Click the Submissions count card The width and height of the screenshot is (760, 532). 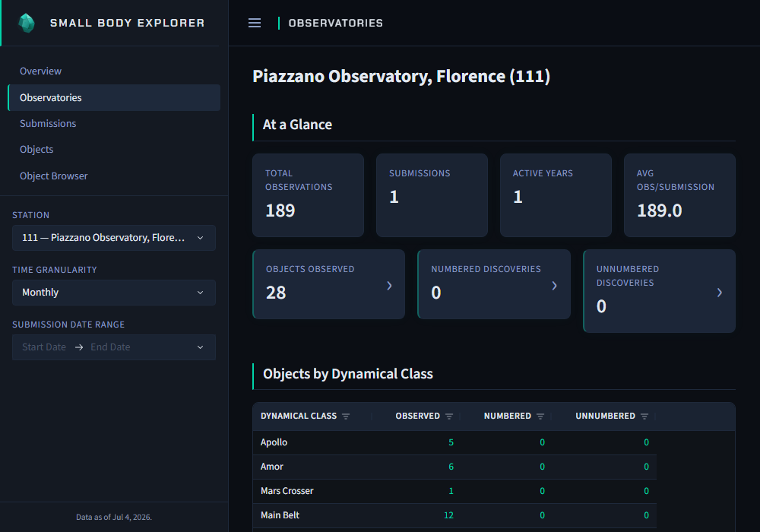(x=432, y=195)
